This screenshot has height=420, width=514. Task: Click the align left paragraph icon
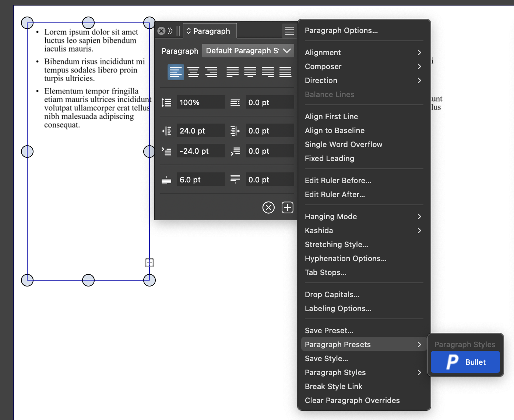point(176,72)
